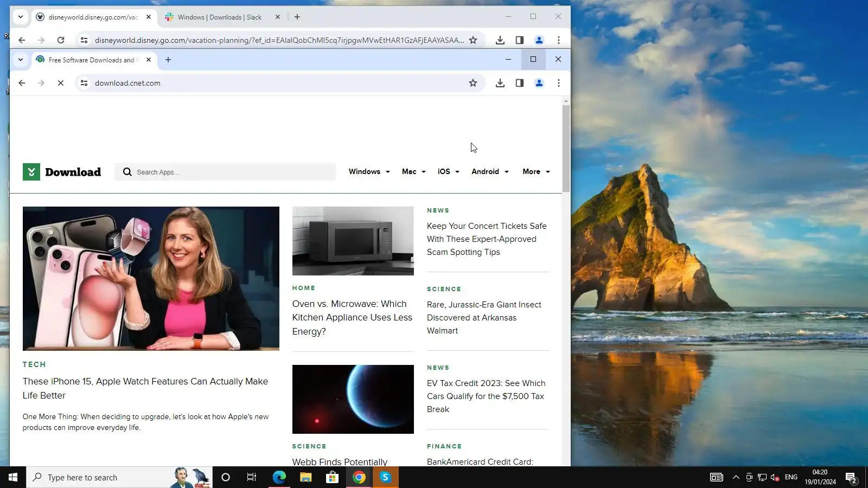Viewport: 868px width, 488px height.
Task: Open 'Webb Finds Potentially' article link
Action: [340, 461]
